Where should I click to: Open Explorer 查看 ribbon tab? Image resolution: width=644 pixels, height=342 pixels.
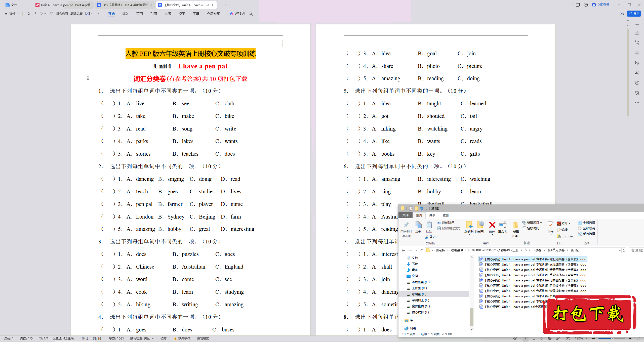(446, 216)
